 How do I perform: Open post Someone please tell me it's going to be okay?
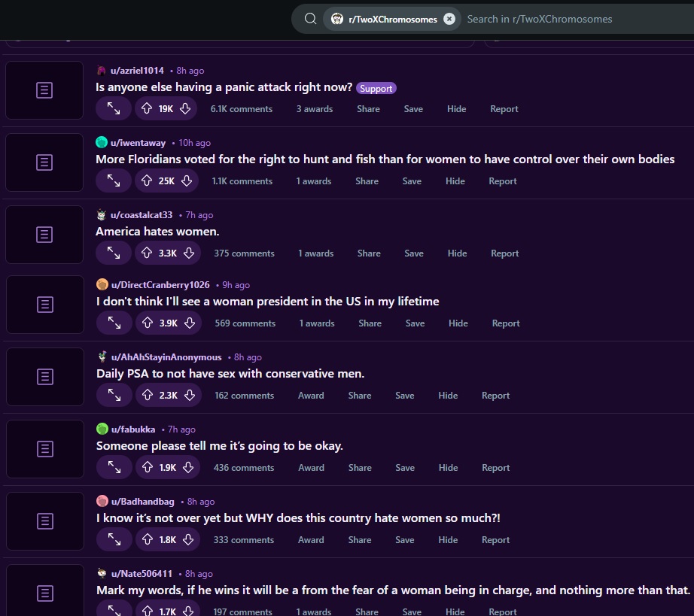pyautogui.click(x=220, y=446)
